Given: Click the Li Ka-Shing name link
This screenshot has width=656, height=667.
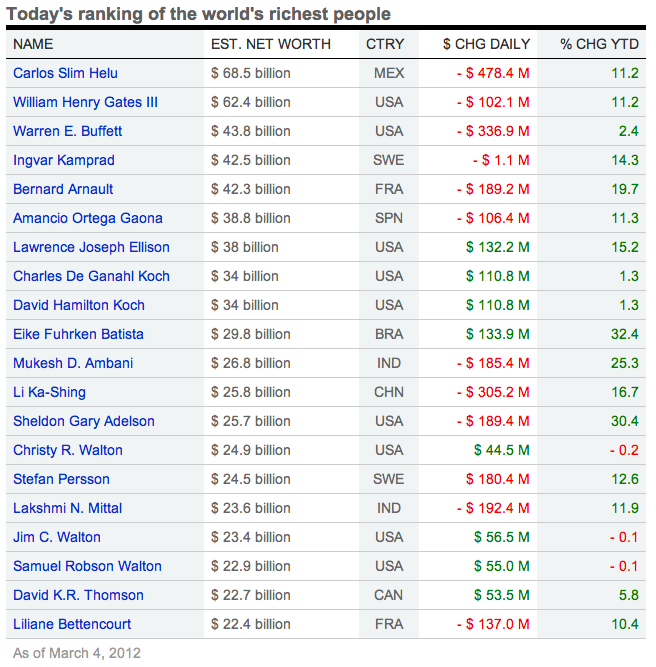Looking at the screenshot, I should pyautogui.click(x=49, y=392).
